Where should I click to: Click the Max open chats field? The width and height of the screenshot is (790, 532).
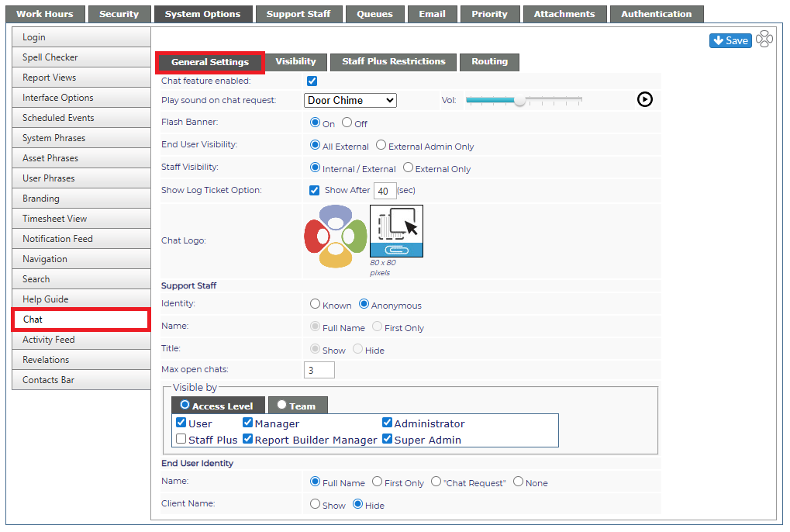click(x=319, y=370)
